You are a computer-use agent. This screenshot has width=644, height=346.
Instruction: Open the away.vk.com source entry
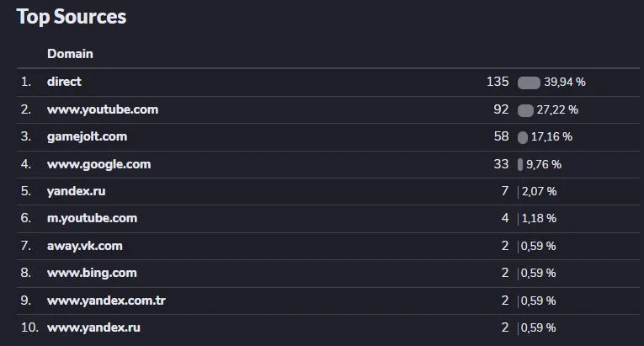(85, 246)
